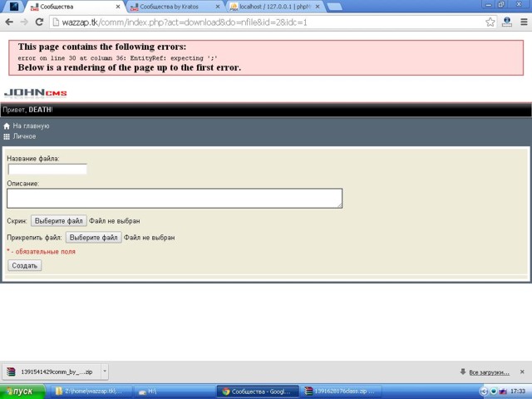
Task: Close the Сообщества by Kratos tab
Action: [x=218, y=7]
